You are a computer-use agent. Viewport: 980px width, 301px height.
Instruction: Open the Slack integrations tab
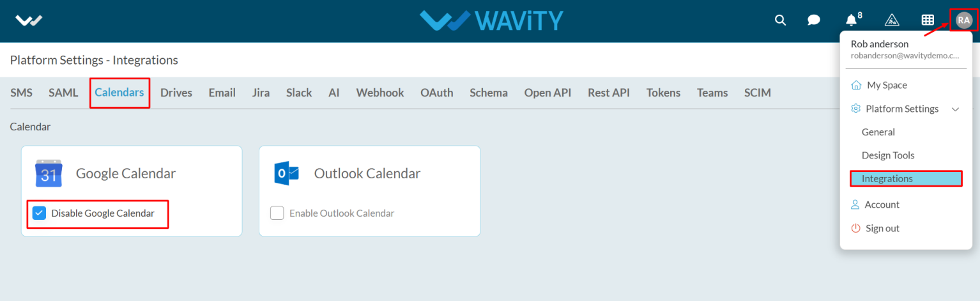[x=299, y=93]
